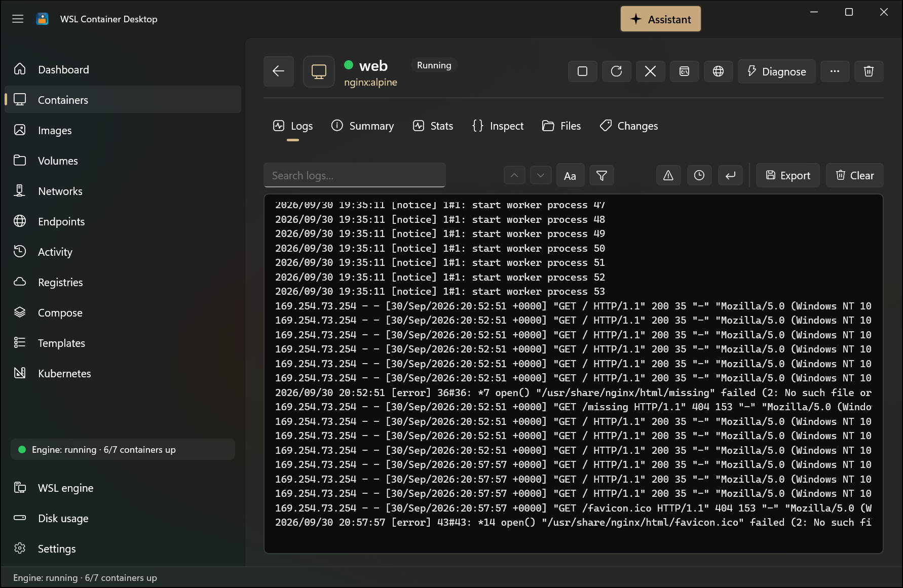903x588 pixels.
Task: Toggle log line wrapping
Action: point(730,175)
